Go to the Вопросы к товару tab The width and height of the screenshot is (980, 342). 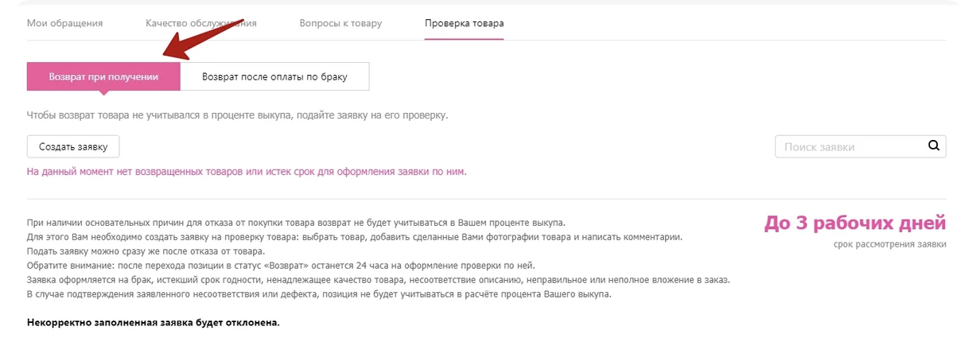pos(340,23)
